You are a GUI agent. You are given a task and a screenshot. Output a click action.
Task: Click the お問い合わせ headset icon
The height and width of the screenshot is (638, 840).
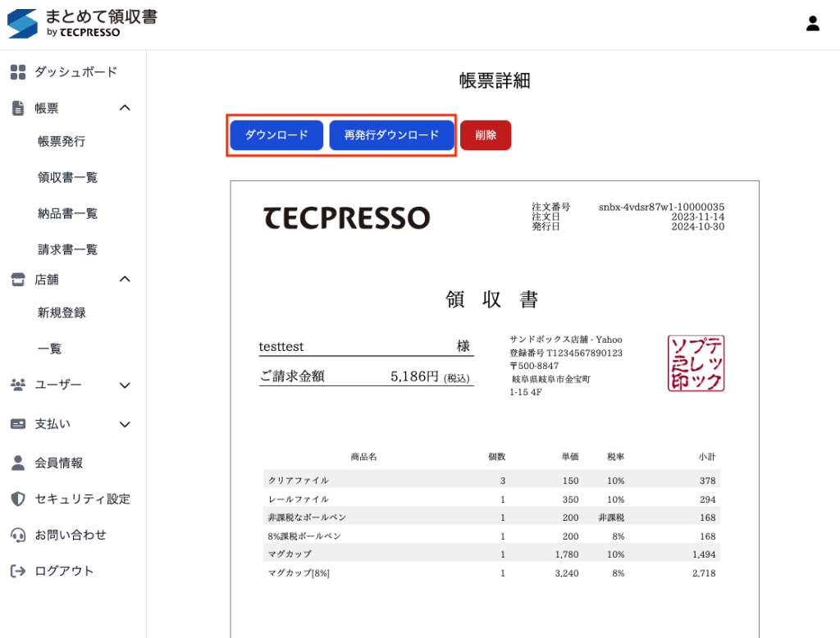point(18,535)
